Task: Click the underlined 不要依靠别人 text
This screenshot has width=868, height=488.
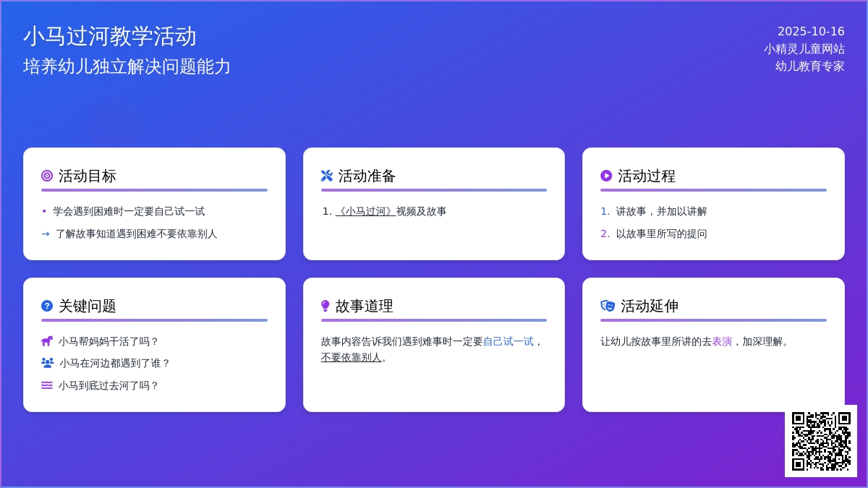Action: [x=351, y=357]
